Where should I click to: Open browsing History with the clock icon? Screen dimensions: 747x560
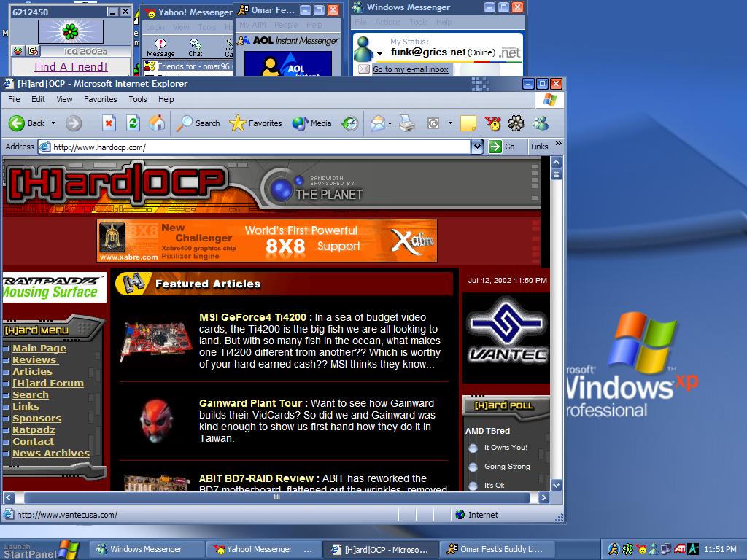pyautogui.click(x=350, y=123)
